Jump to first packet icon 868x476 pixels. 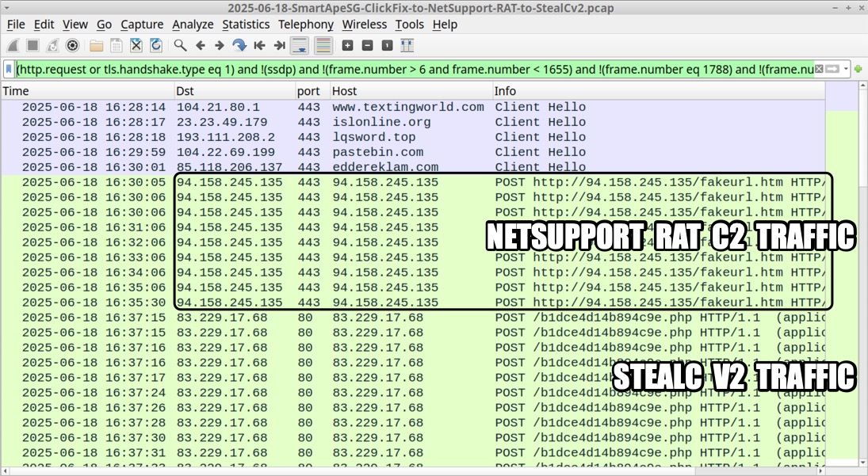tap(259, 46)
